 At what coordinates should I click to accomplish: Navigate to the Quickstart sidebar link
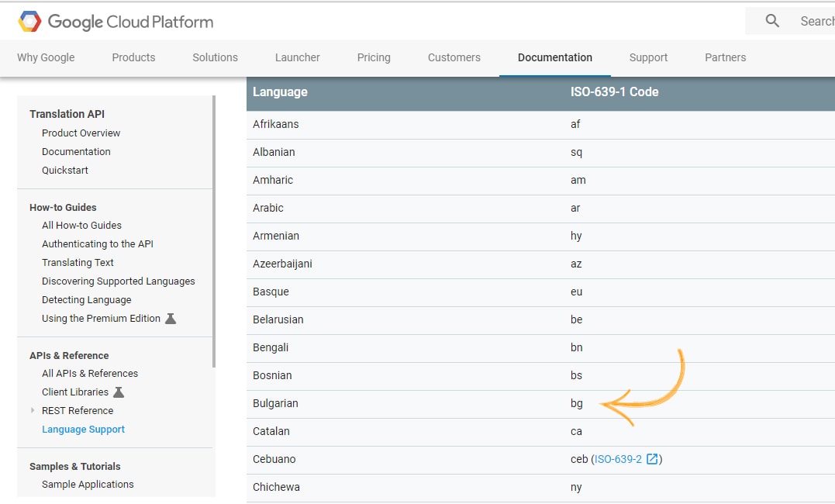(x=65, y=171)
